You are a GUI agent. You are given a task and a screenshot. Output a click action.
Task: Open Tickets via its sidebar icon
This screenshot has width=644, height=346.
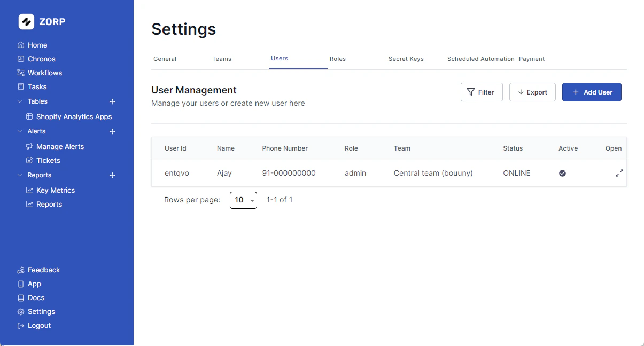tap(30, 160)
